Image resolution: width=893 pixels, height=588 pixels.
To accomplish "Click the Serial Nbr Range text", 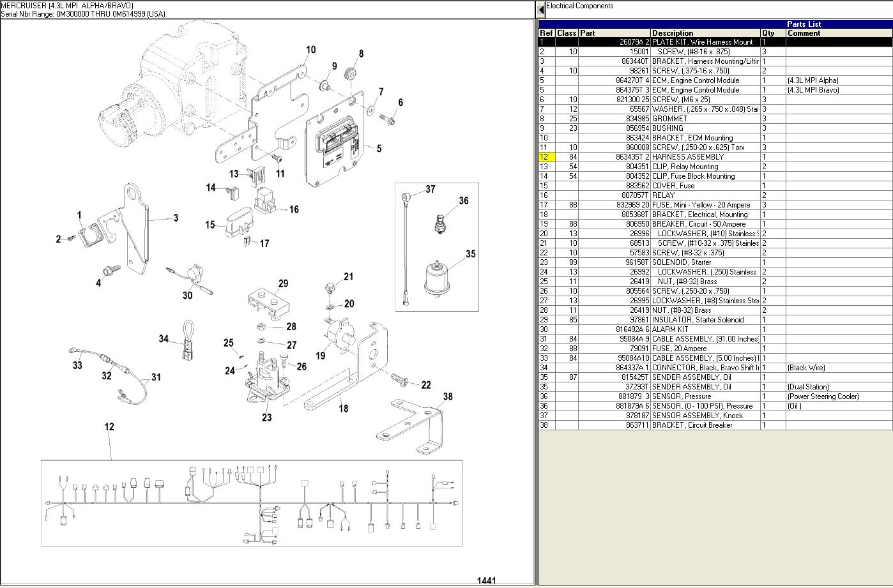I will [x=83, y=14].
